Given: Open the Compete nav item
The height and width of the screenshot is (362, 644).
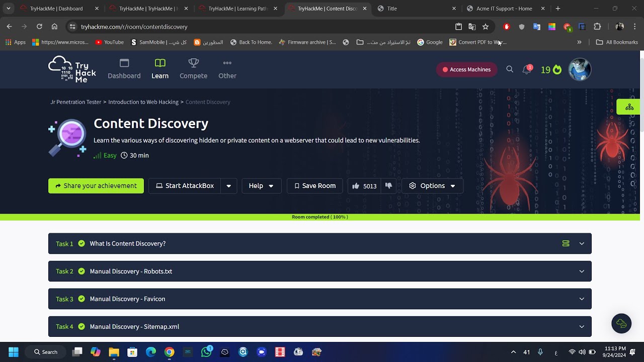Looking at the screenshot, I should tap(194, 69).
